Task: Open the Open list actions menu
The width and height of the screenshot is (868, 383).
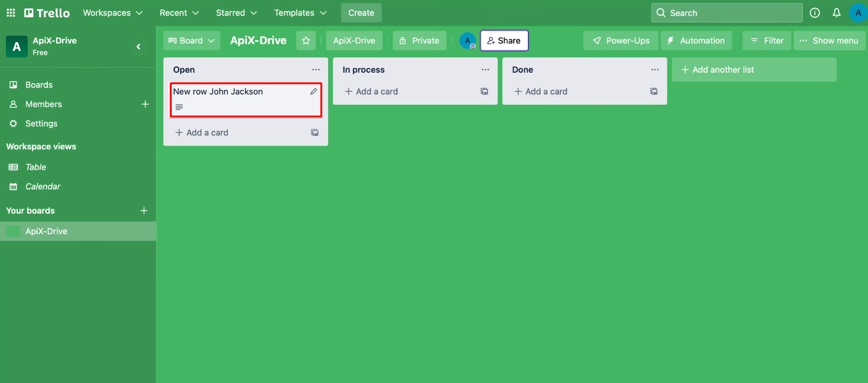Action: point(315,69)
